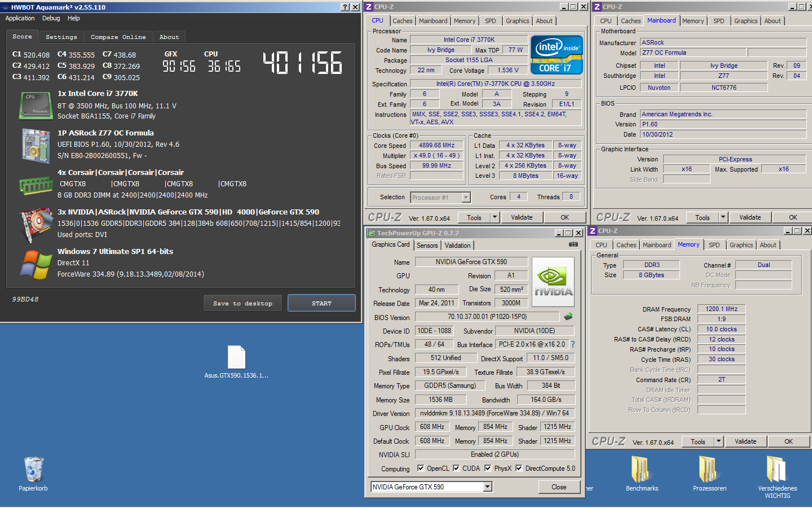Image resolution: width=812 pixels, height=508 pixels.
Task: Open SPD tab in CPU-Z Memory window
Action: point(714,245)
